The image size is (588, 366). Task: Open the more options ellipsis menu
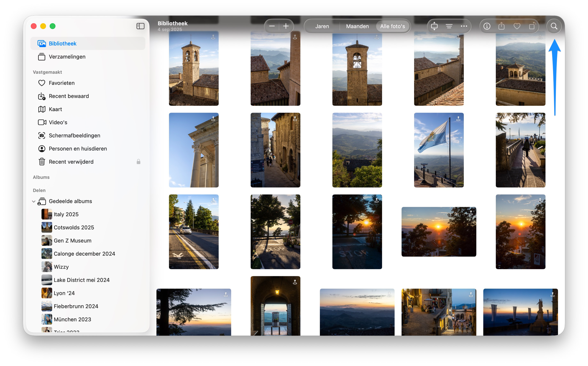(464, 26)
